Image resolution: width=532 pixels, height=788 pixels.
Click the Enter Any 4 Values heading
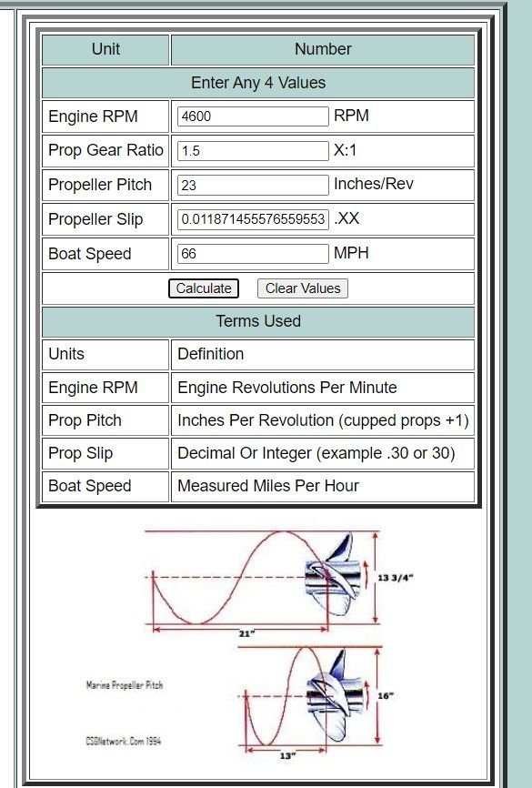point(258,83)
